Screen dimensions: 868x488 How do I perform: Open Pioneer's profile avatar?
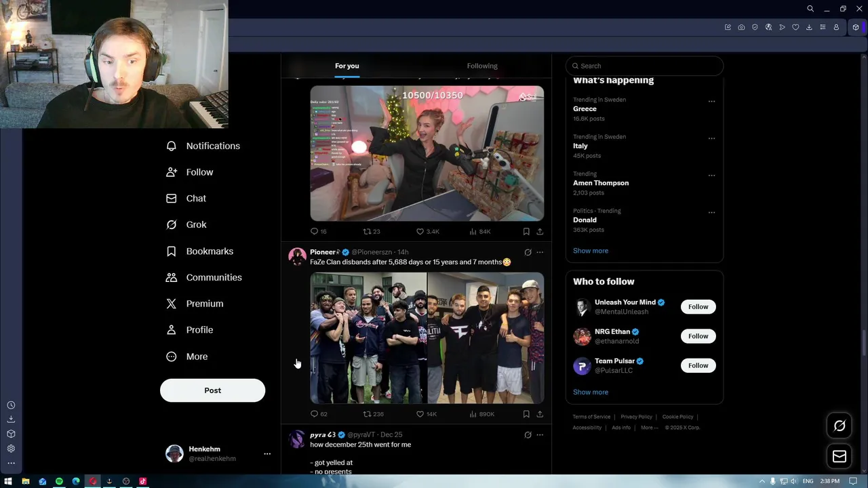point(297,256)
